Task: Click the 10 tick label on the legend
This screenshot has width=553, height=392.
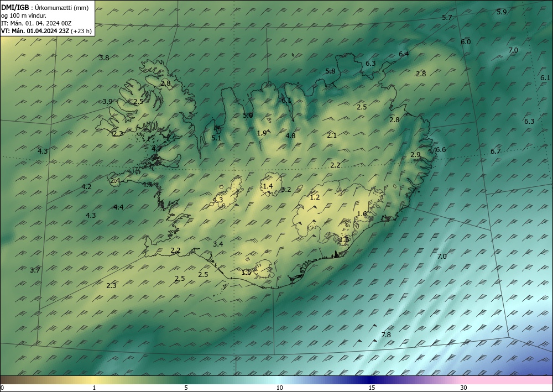Action: (279, 388)
